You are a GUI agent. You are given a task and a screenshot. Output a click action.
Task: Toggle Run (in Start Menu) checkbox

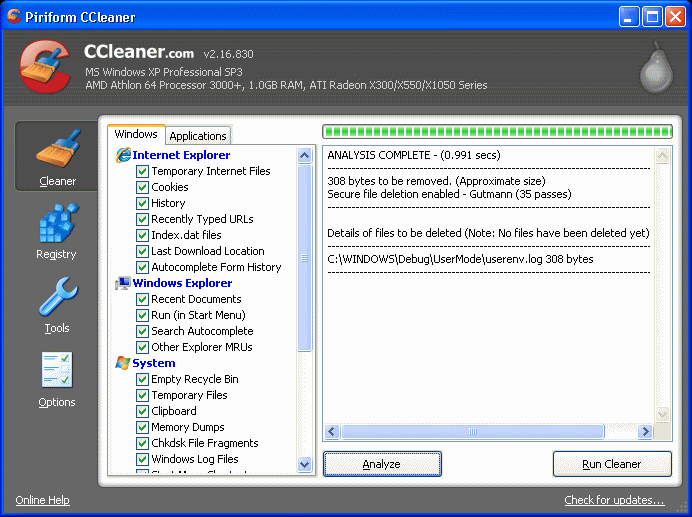(x=142, y=315)
